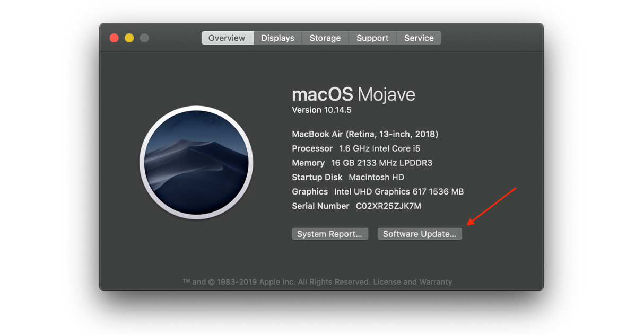The width and height of the screenshot is (644, 335).
Task: Click the 1.6 GHz Intel Core i5 value
Action: (379, 148)
